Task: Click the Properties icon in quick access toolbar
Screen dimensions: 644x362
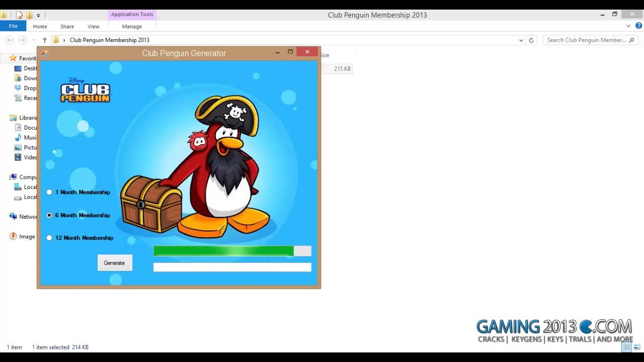Action: 19,15
